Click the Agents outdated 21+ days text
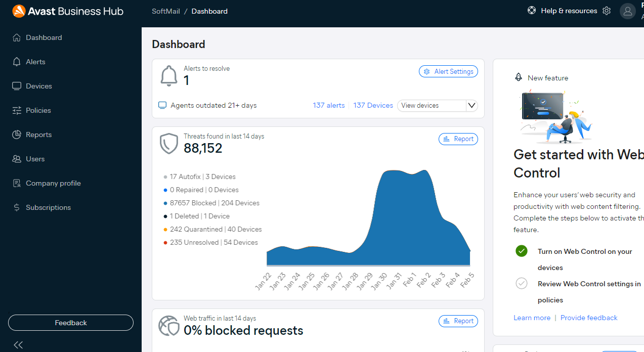This screenshot has width=644, height=352. tap(213, 105)
